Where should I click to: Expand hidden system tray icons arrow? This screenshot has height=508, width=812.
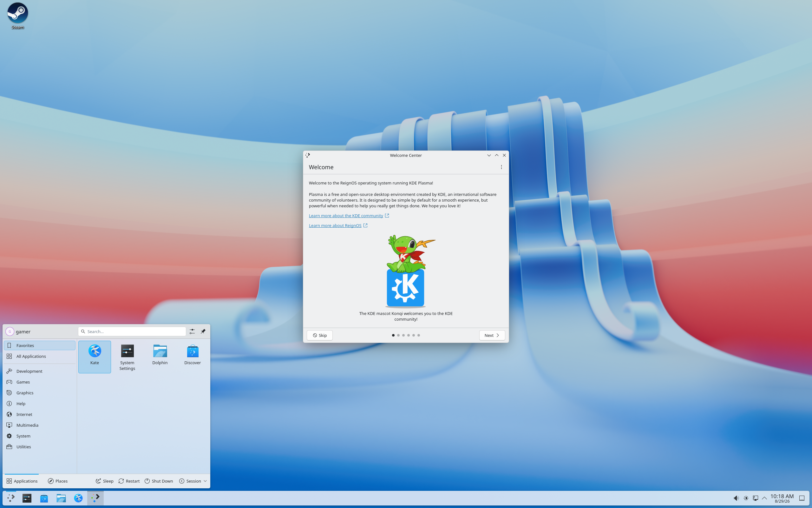[764, 498]
